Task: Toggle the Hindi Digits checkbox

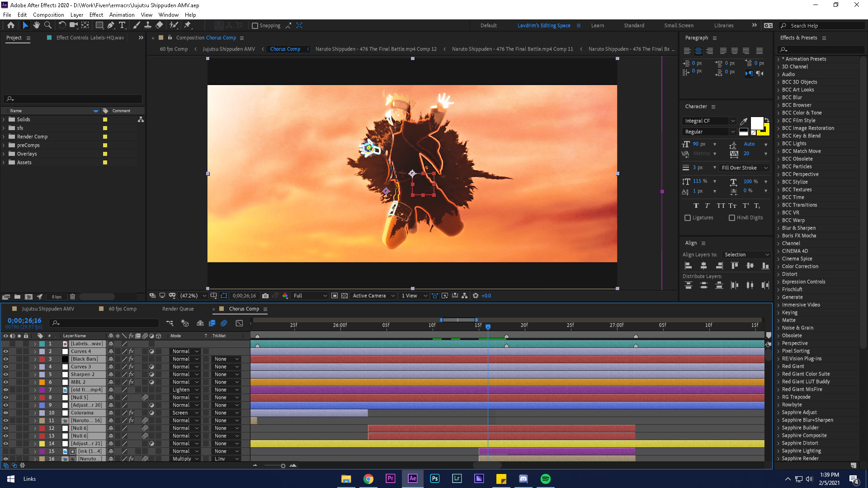Action: coord(732,218)
